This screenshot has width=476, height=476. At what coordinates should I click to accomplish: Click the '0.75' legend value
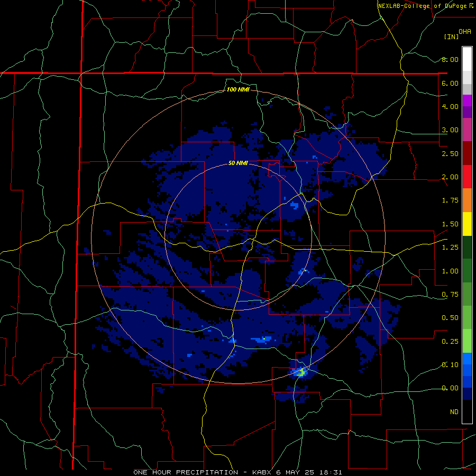coord(450,295)
